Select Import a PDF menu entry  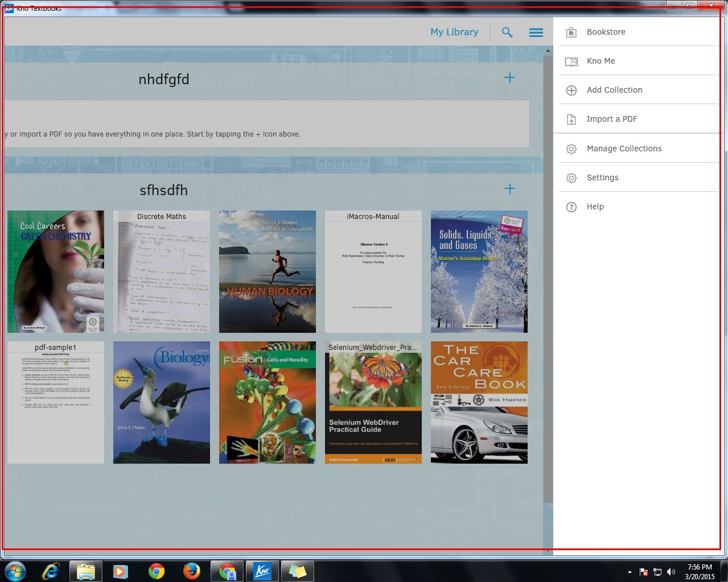pyautogui.click(x=638, y=119)
